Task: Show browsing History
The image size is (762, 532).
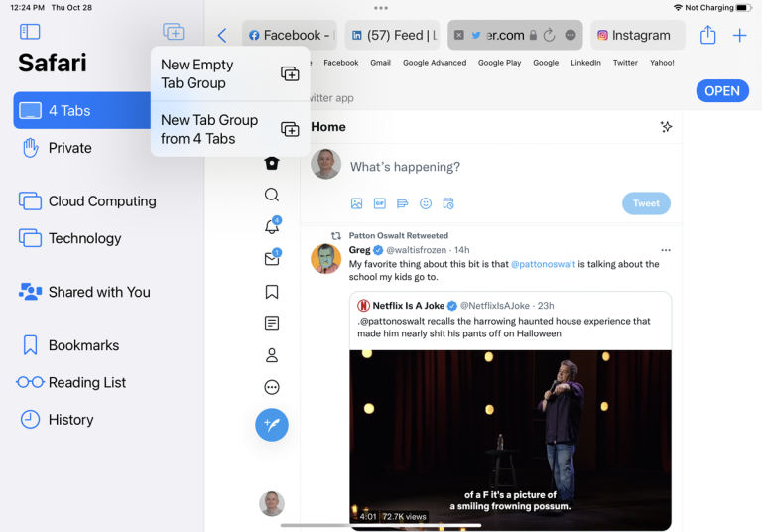Action: point(70,420)
